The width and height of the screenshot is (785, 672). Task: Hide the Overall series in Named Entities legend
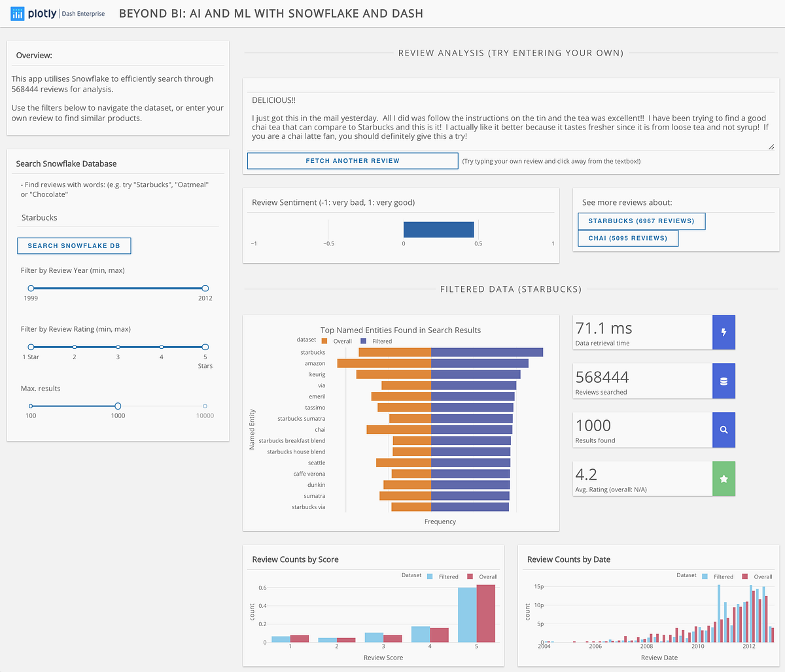(x=338, y=340)
